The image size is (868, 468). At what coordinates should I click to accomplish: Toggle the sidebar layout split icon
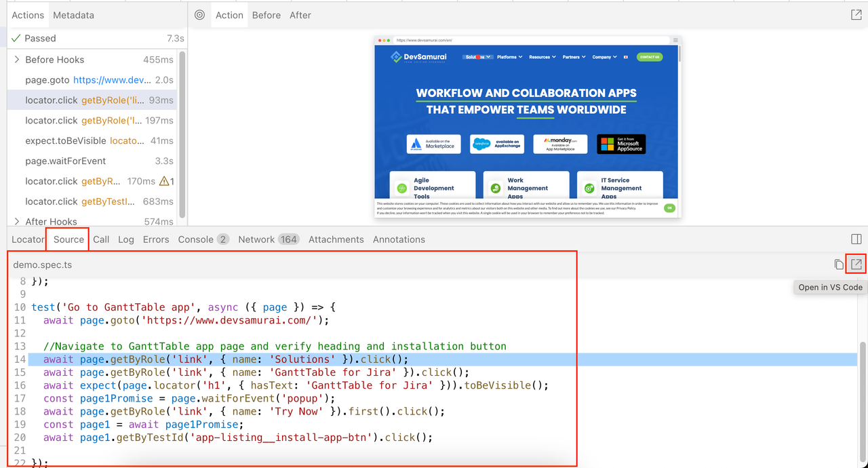point(856,239)
